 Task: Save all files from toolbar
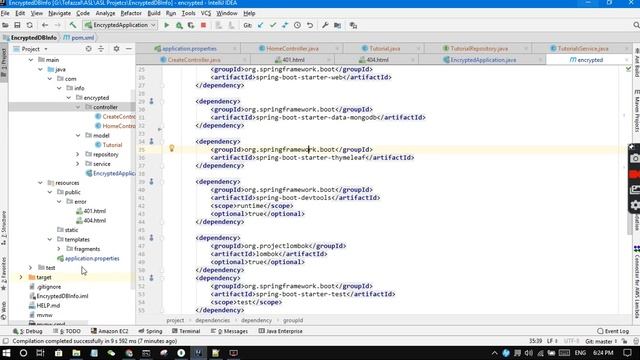coord(17,25)
